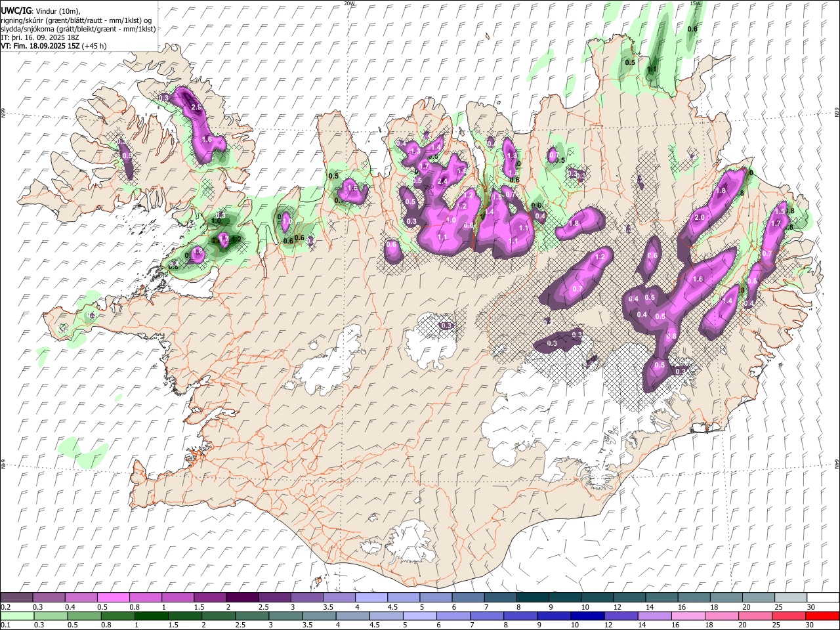Screen dimensions: 840x630
Task: Click the 0.6 rain value offshore near 15W
Action: pyautogui.click(x=692, y=29)
